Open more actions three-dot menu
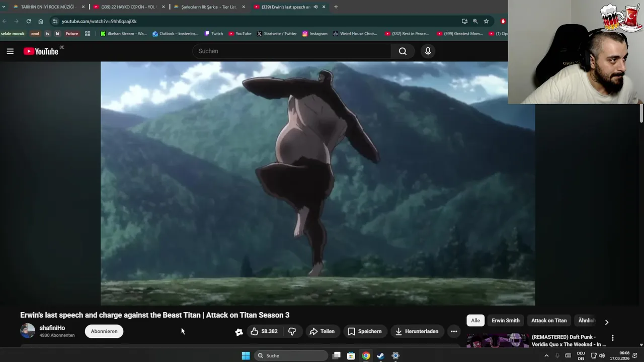This screenshot has height=362, width=644. click(x=454, y=331)
